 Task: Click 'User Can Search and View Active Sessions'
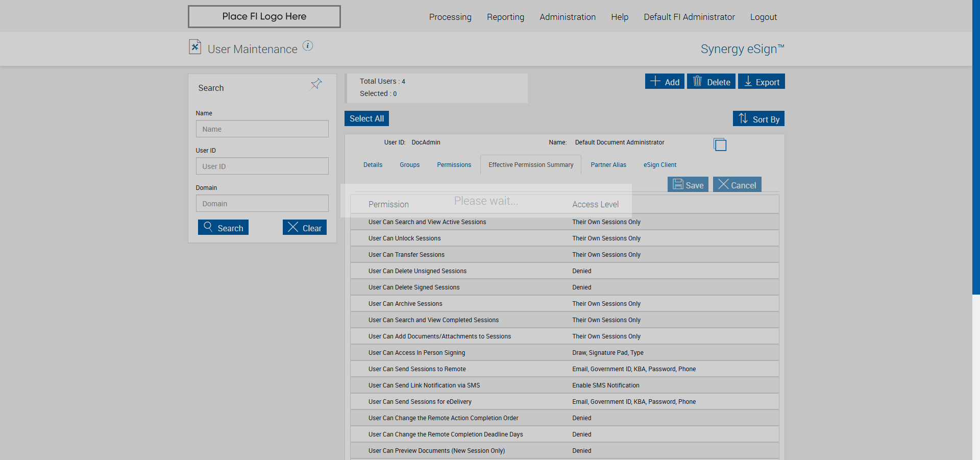(x=427, y=222)
